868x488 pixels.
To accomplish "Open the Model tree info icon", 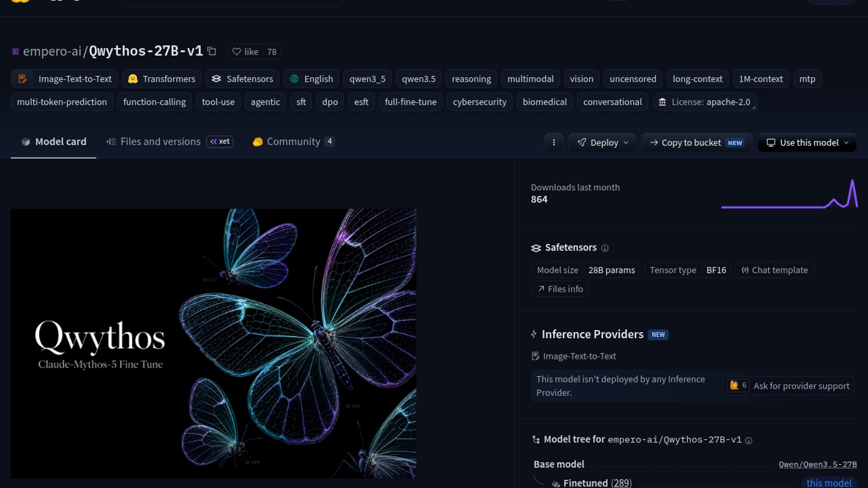I will pyautogui.click(x=749, y=441).
